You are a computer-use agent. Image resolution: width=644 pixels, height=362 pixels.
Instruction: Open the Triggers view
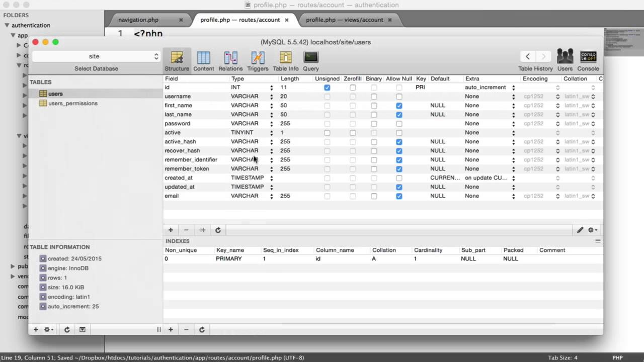pyautogui.click(x=258, y=61)
